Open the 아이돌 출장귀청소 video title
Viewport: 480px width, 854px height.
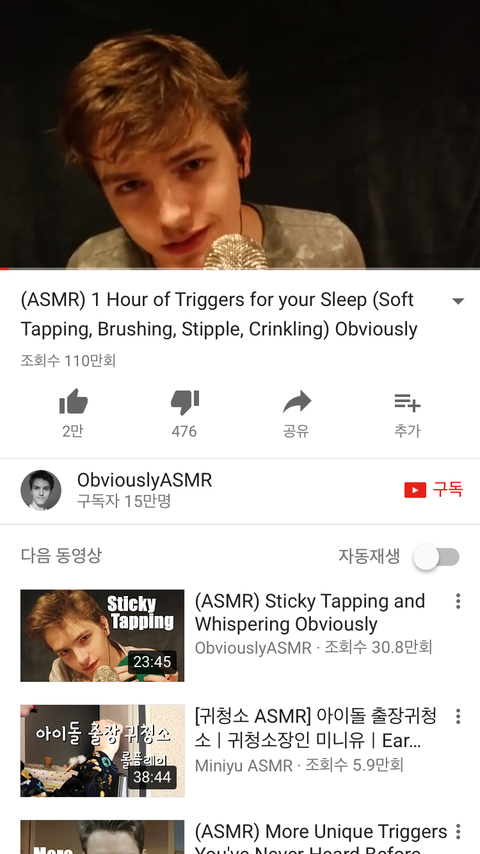click(x=315, y=728)
